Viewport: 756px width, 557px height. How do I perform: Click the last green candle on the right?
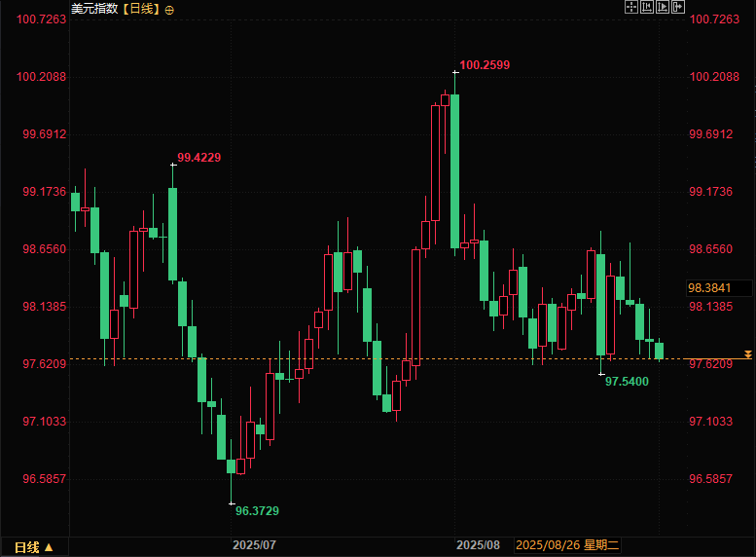[x=659, y=351]
